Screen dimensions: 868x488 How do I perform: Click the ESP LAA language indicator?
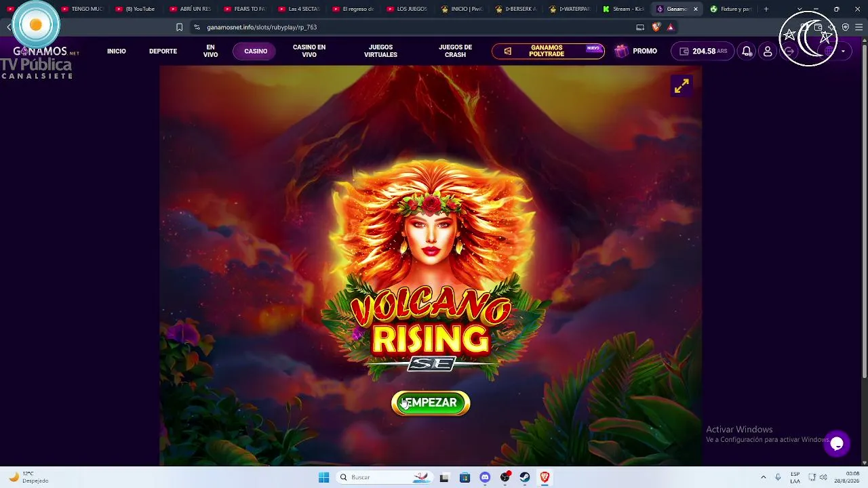[795, 477]
